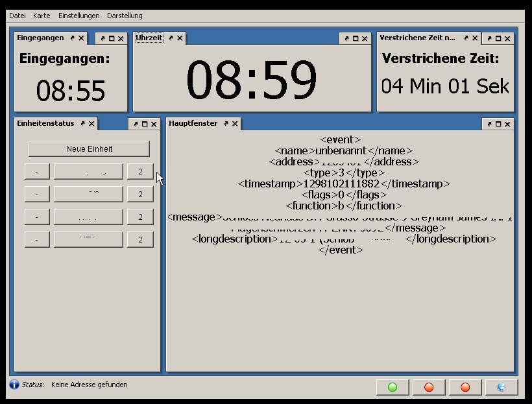Undock the Uhrzeit tab using its arrow icon
The image size is (532, 404).
click(171, 38)
